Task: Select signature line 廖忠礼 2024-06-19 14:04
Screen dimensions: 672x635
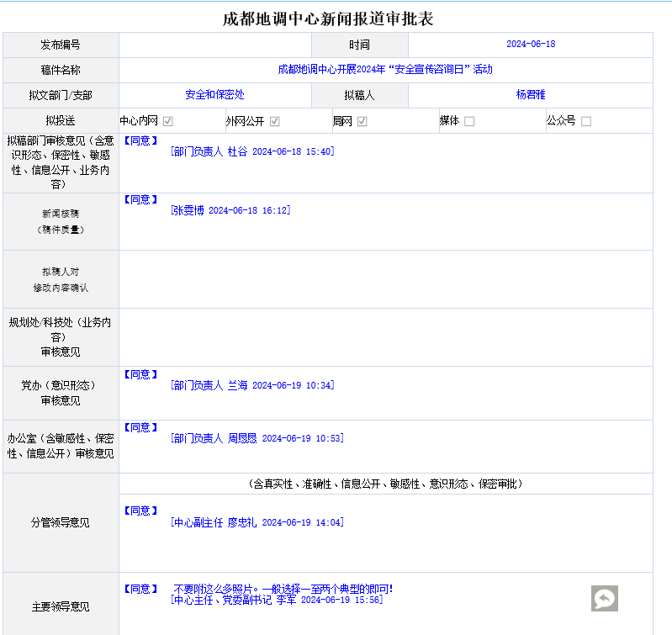Action: [x=257, y=523]
